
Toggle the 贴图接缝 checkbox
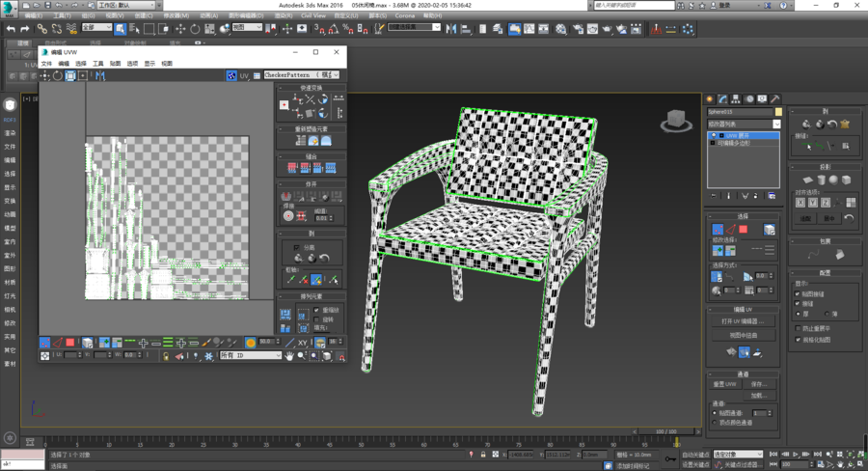(798, 293)
